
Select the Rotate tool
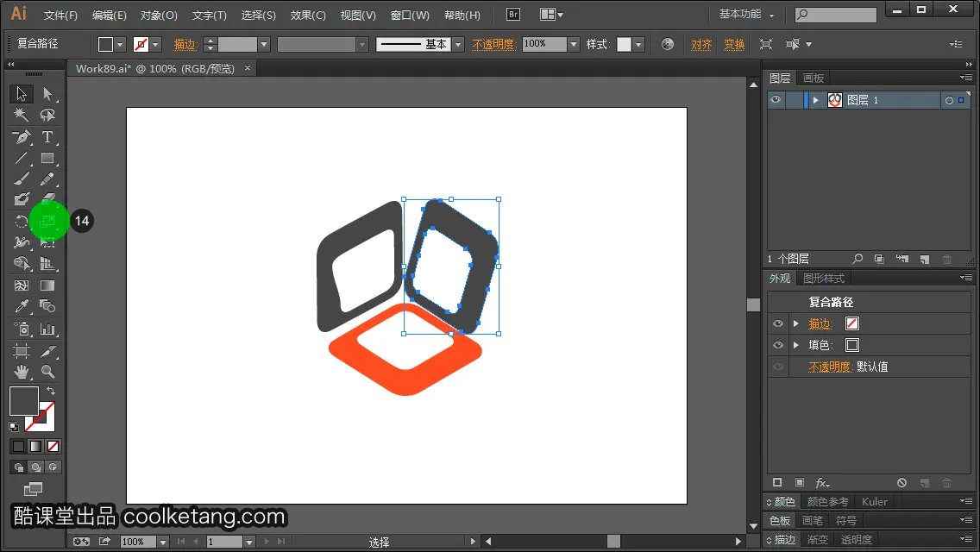pyautogui.click(x=22, y=222)
